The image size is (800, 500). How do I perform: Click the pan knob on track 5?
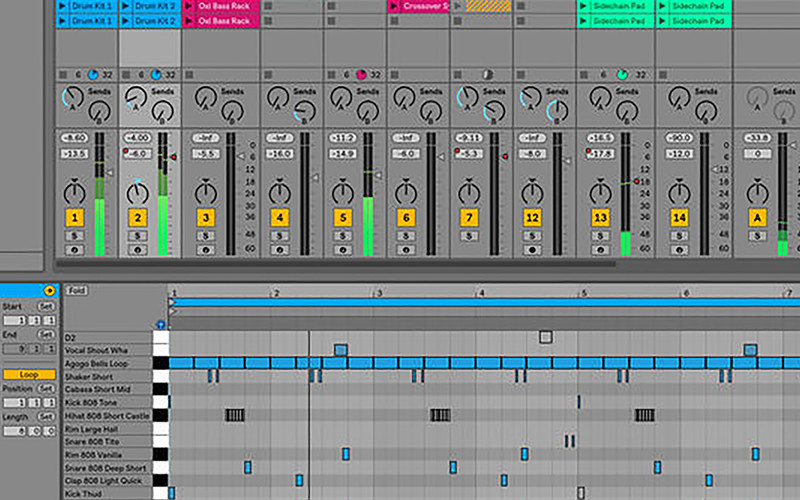point(342,193)
